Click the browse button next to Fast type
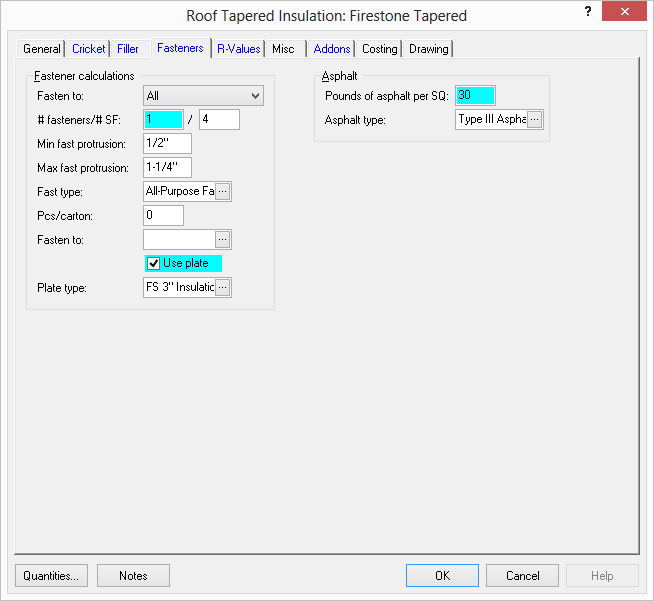The width and height of the screenshot is (654, 601). click(223, 191)
